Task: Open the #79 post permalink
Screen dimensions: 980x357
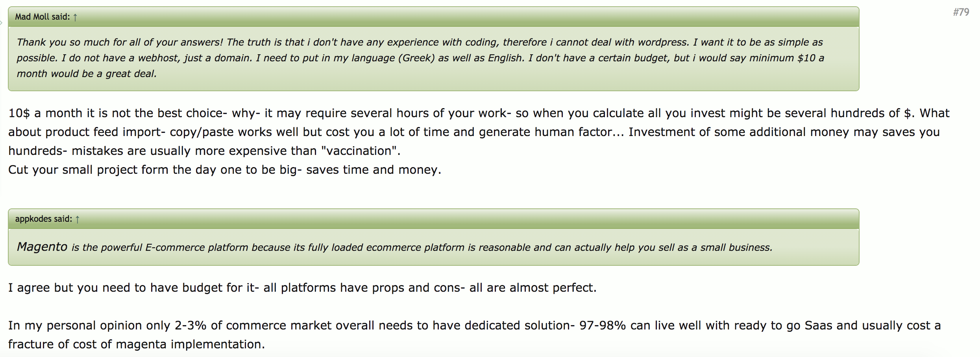Action: 961,12
